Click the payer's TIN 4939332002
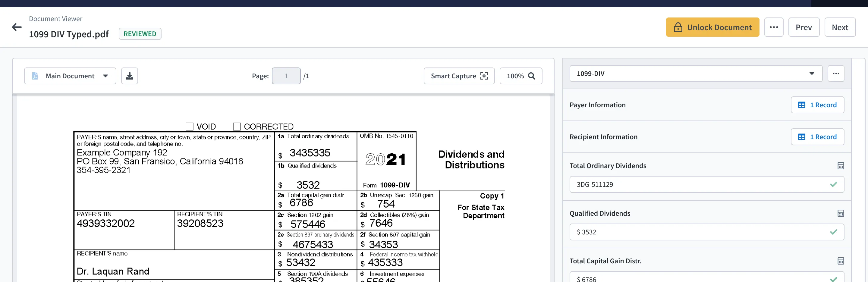The width and height of the screenshot is (868, 282). coord(105,223)
